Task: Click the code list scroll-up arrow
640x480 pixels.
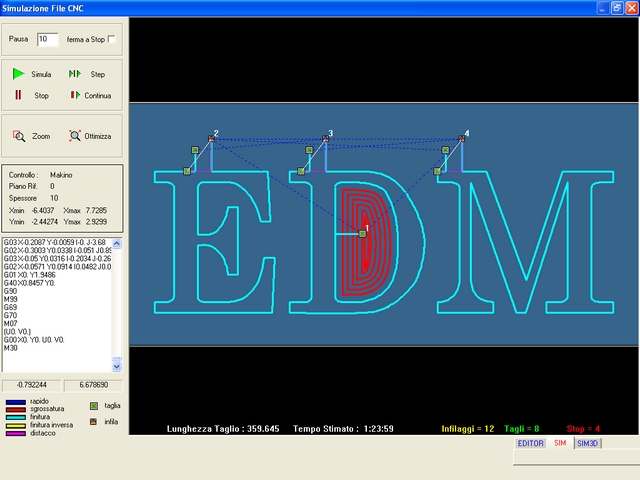Action: 117,244
